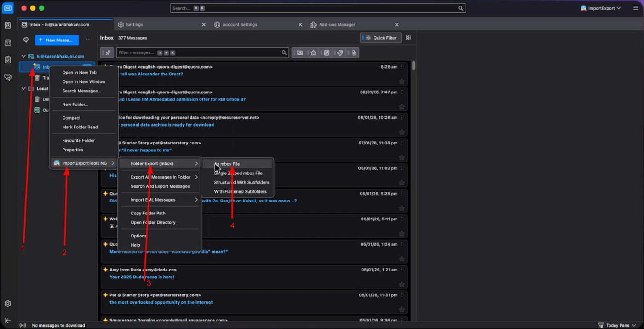644x329 pixels.
Task: Click the Quick Filter button
Action: (x=381, y=38)
